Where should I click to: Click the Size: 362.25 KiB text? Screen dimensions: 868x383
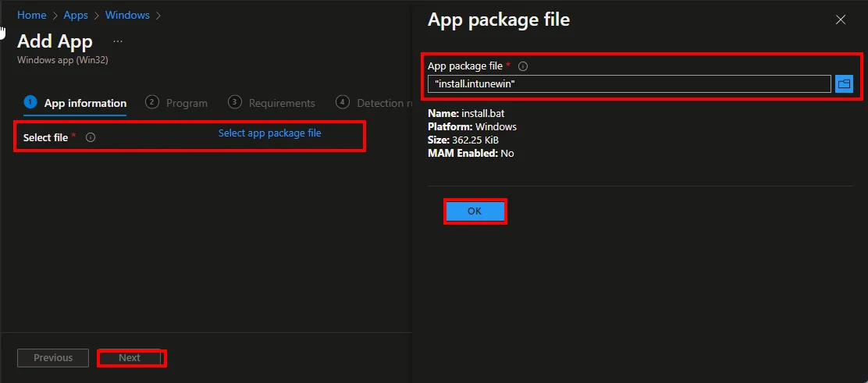pos(464,140)
